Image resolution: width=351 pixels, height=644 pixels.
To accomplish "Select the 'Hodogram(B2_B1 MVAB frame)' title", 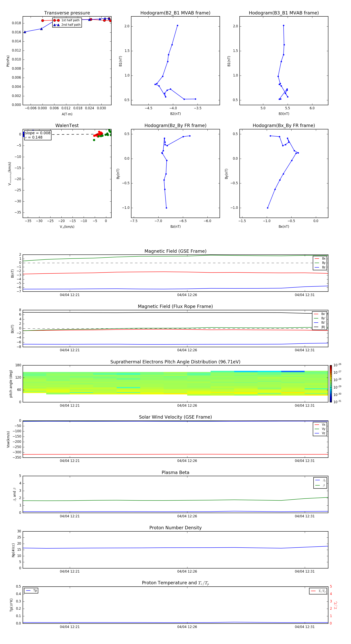I will click(175, 13).
